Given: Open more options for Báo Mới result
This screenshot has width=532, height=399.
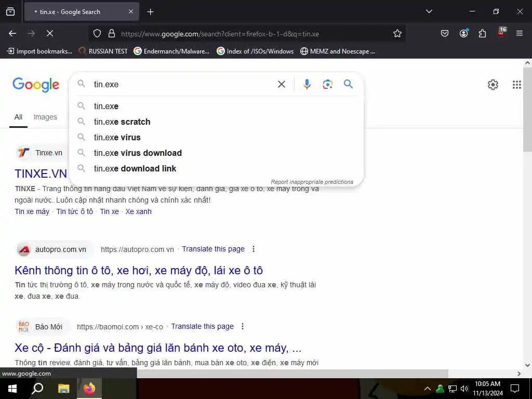Looking at the screenshot, I should [243, 326].
